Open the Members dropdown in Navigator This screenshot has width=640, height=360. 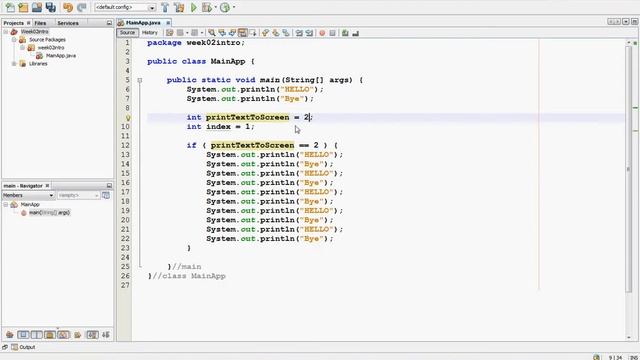(x=28, y=196)
